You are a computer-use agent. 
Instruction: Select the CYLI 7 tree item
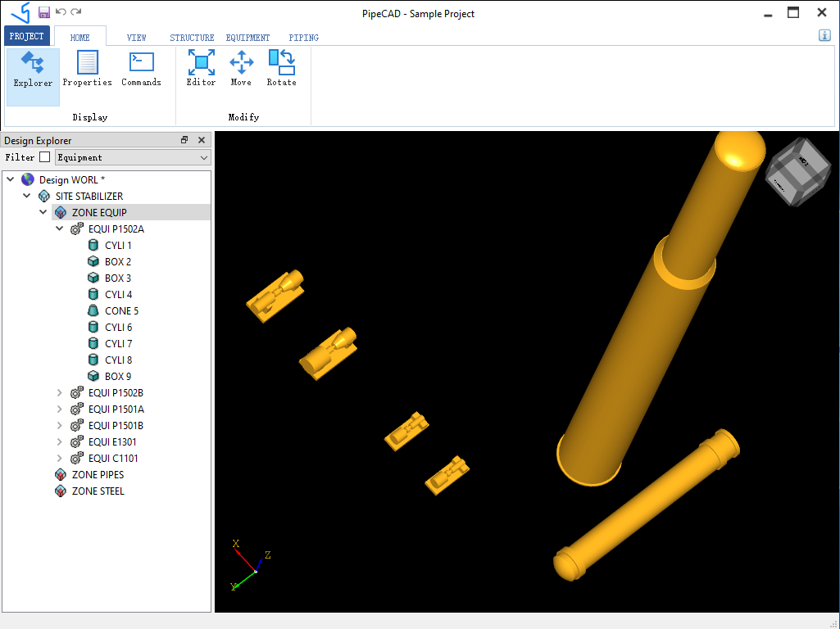pyautogui.click(x=118, y=344)
